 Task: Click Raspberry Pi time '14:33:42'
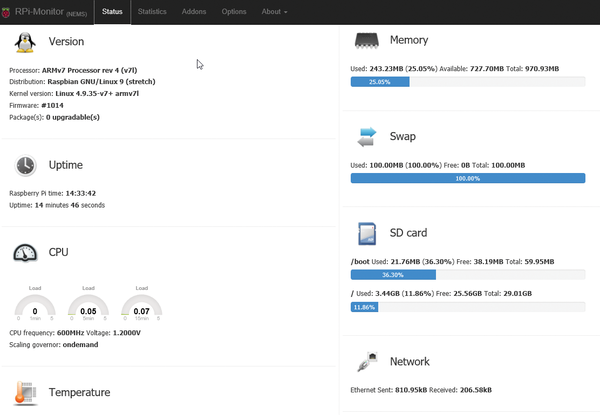81,194
